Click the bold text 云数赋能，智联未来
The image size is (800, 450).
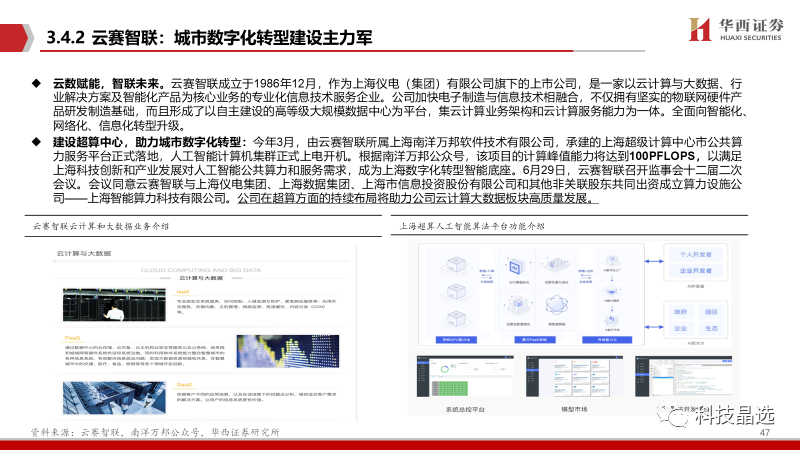(109, 83)
